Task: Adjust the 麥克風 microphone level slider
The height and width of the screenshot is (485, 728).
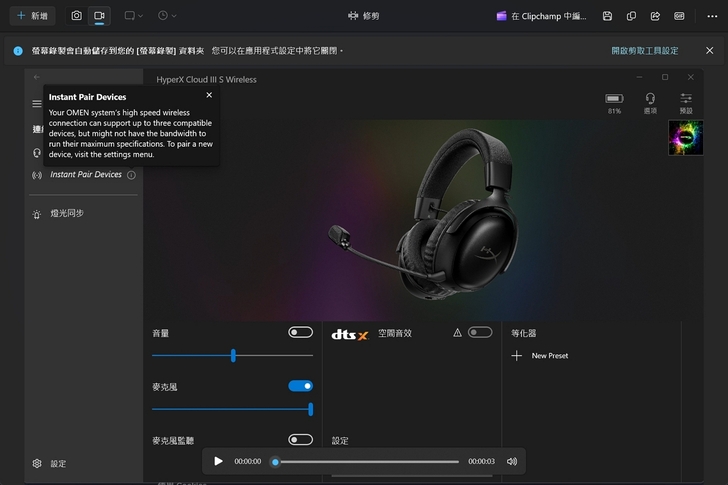Action: coord(233,409)
